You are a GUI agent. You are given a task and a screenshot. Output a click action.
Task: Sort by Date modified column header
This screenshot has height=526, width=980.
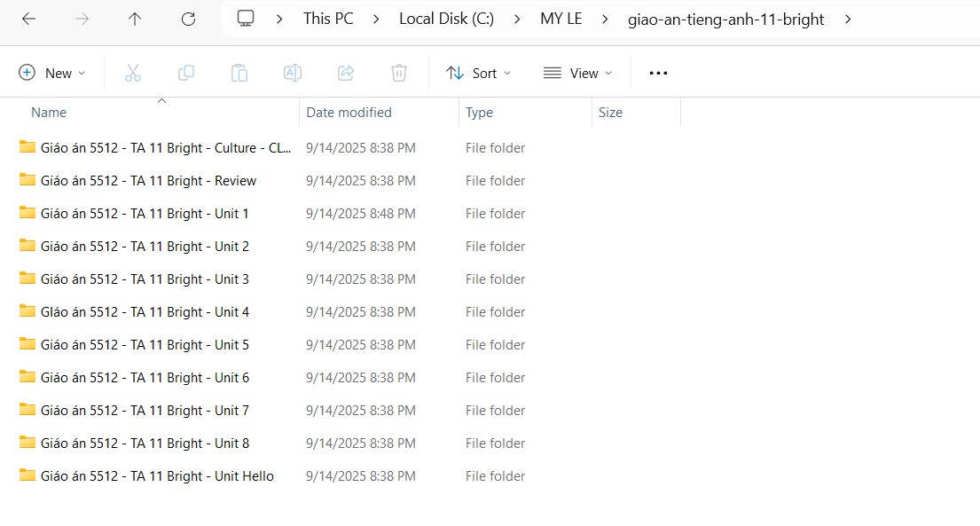pos(349,113)
